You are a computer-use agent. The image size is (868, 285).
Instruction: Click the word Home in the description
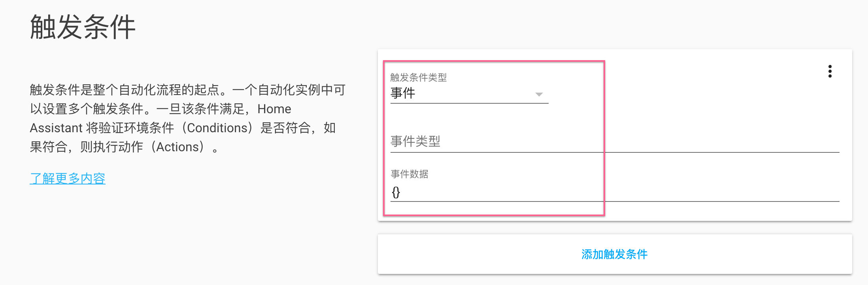pos(274,109)
